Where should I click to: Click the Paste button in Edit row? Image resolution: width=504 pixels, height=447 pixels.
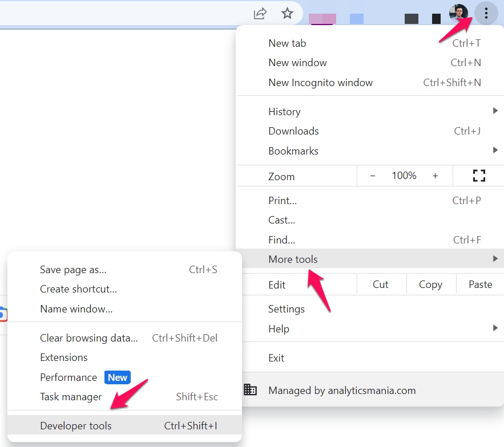480,284
